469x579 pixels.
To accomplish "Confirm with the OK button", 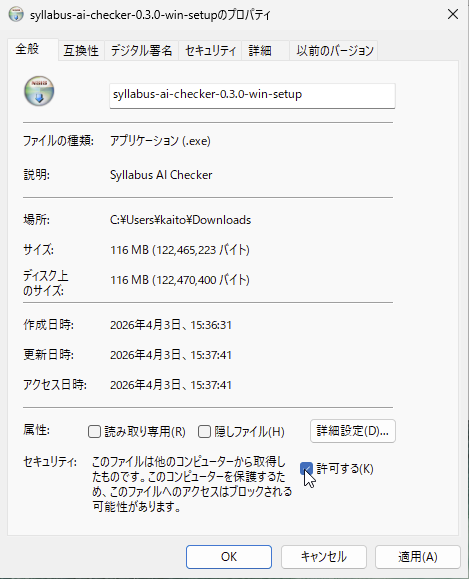I will [229, 557].
